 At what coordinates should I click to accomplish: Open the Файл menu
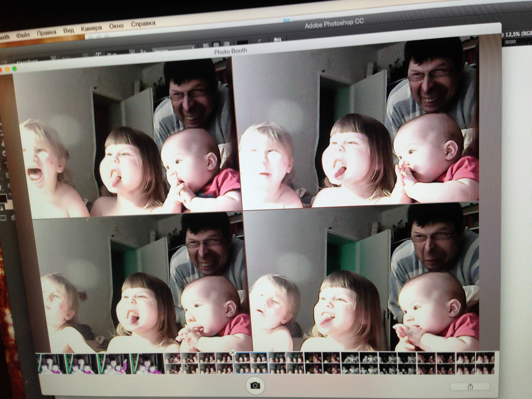coord(23,36)
